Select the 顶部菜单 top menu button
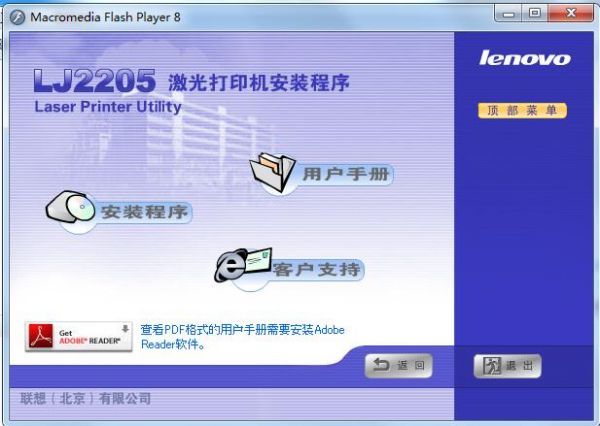 [522, 111]
